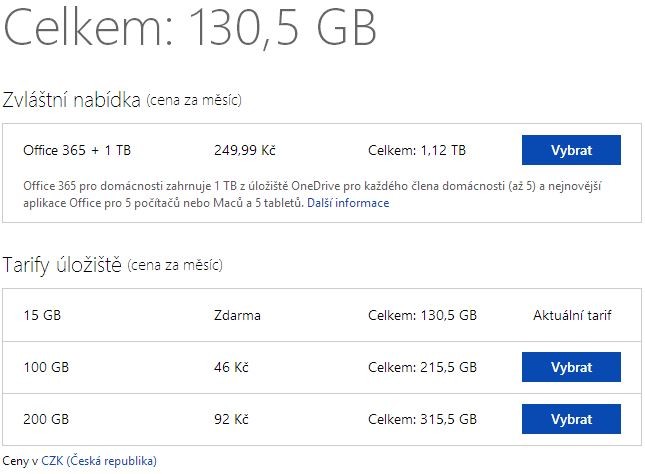Viewport: 645px width, 474px height.
Task: Click the Celkem: 130,5 GB page heading
Action: pyautogui.click(x=190, y=28)
